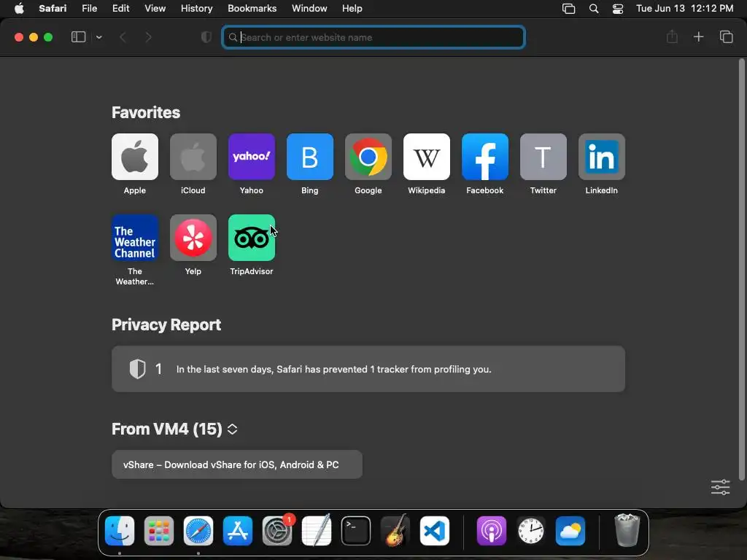Open Control Center in the menu bar
The width and height of the screenshot is (747, 560).
click(618, 9)
